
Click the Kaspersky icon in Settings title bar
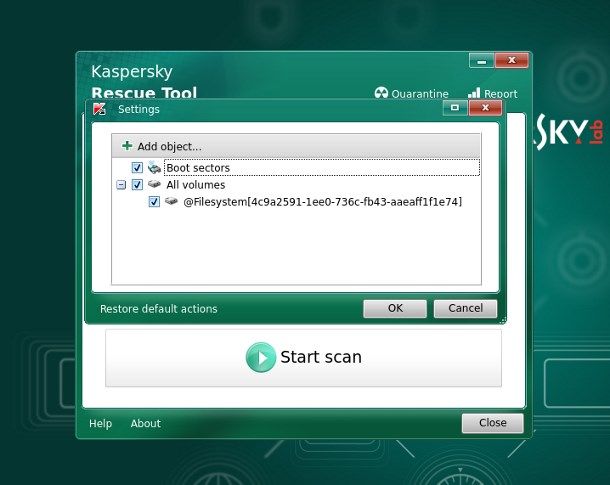click(100, 109)
